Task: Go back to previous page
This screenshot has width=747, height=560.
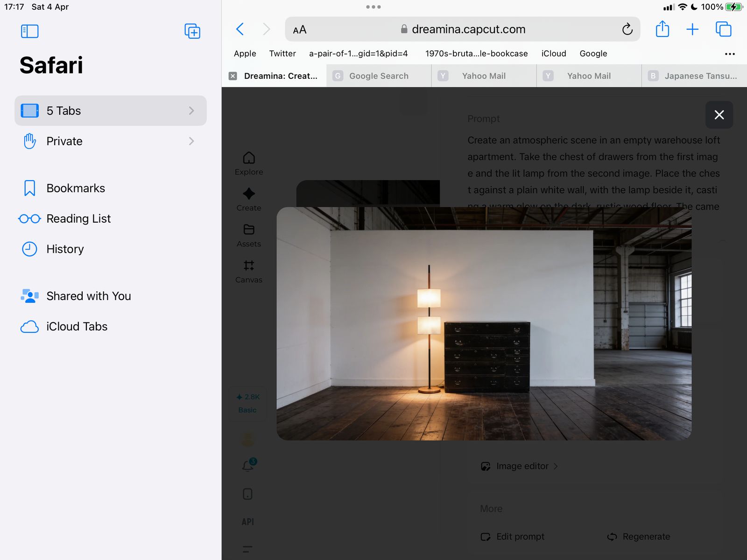Action: pyautogui.click(x=240, y=29)
